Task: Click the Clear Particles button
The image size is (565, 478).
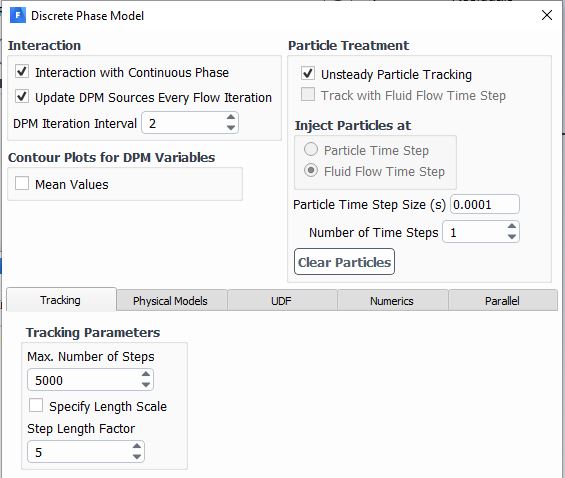Action: click(x=344, y=262)
